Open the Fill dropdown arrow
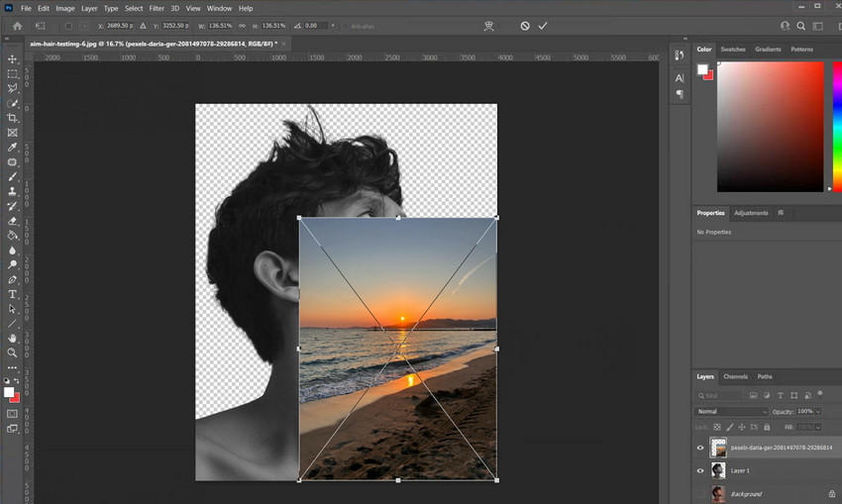 pyautogui.click(x=818, y=427)
